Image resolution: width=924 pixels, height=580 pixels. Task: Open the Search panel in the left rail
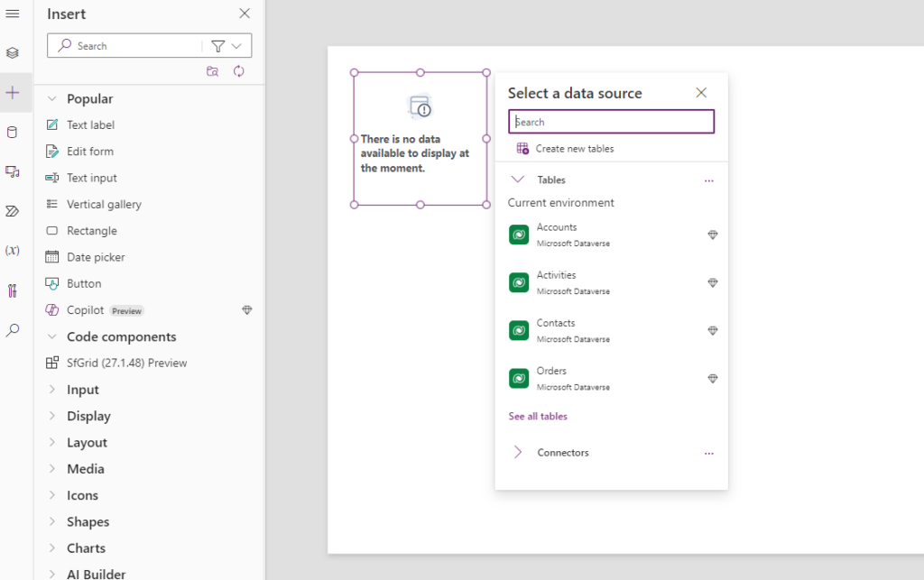click(x=13, y=330)
